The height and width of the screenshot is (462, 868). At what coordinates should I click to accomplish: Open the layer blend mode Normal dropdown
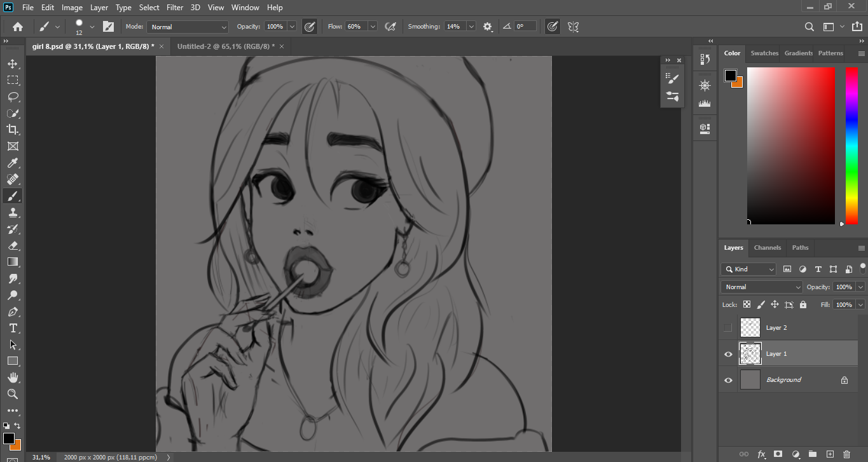coord(762,287)
